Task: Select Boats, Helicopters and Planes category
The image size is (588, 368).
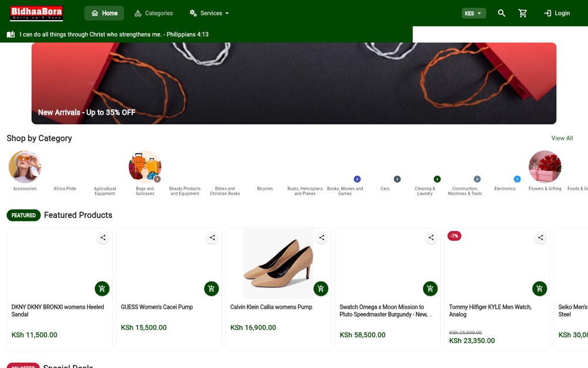Action: click(x=305, y=191)
